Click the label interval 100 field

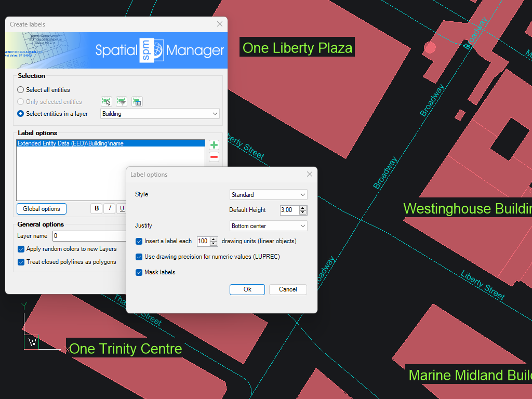(203, 241)
